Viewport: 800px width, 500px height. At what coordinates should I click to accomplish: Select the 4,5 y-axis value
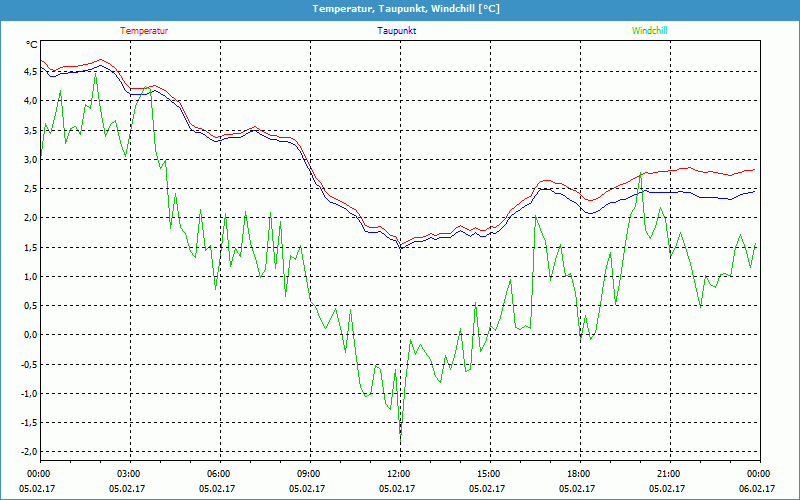[31, 72]
